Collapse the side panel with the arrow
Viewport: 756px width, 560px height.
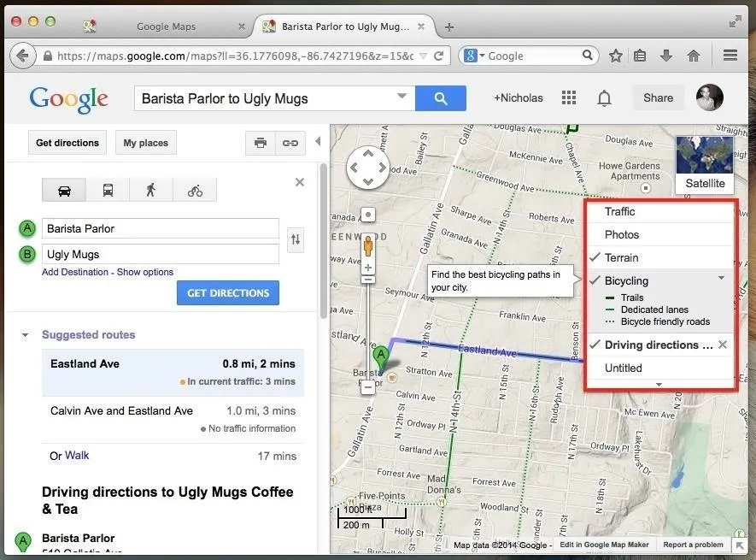[x=318, y=141]
